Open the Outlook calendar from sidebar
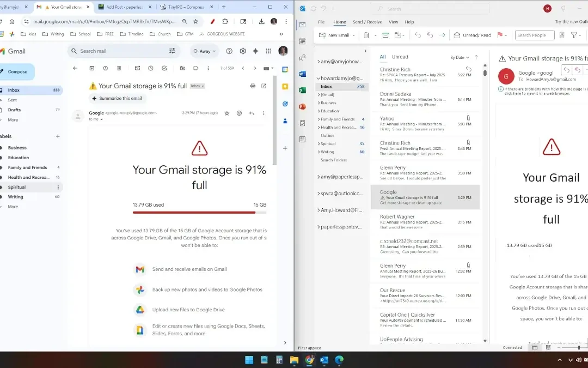Viewport: 588px width, 368px height. tap(302, 41)
